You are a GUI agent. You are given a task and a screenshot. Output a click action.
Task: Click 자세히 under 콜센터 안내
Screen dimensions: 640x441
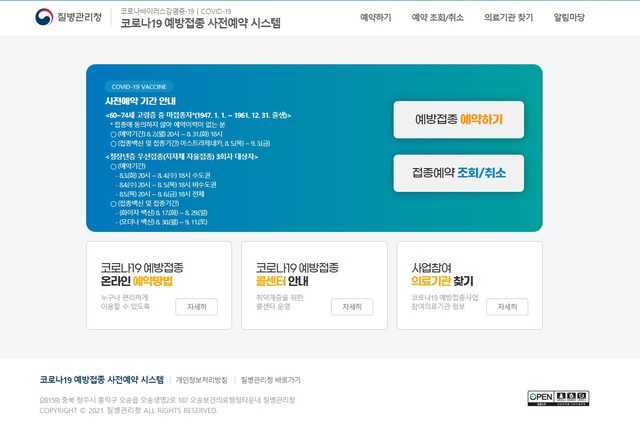point(352,307)
